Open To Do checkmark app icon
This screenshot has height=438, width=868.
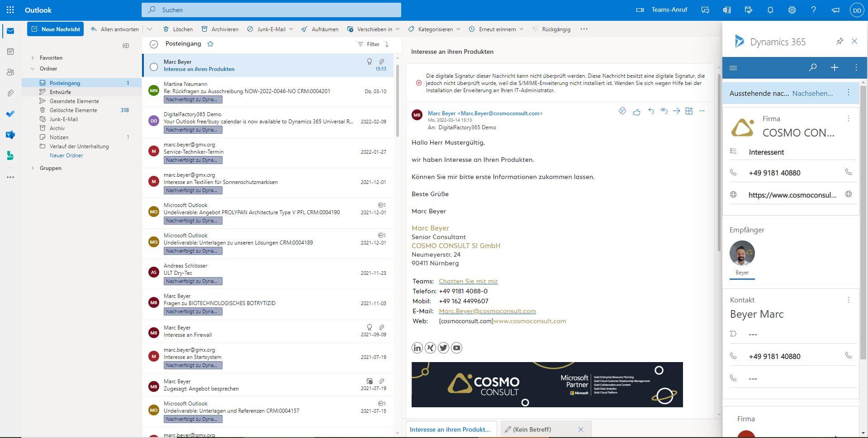pos(10,114)
